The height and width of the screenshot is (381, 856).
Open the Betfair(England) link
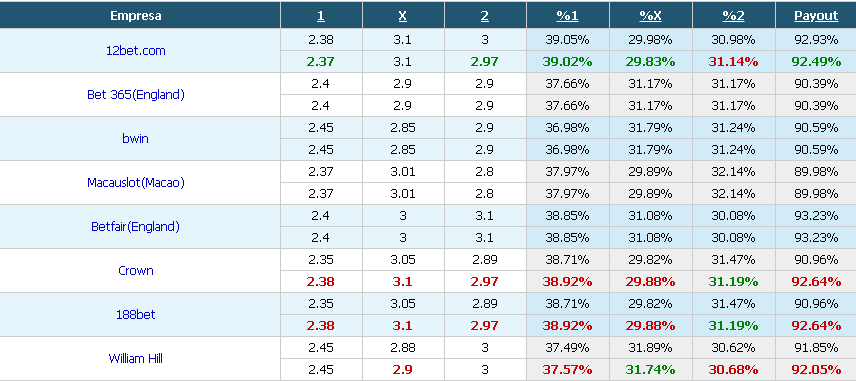click(x=135, y=227)
